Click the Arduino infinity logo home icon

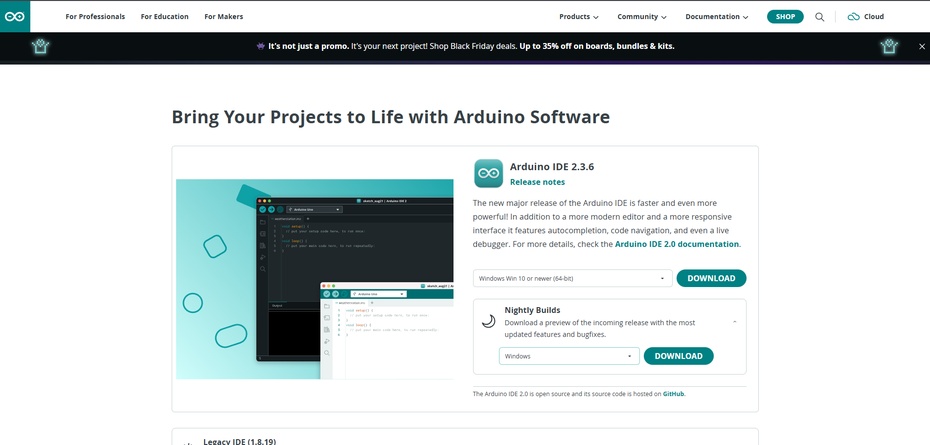[x=15, y=17]
